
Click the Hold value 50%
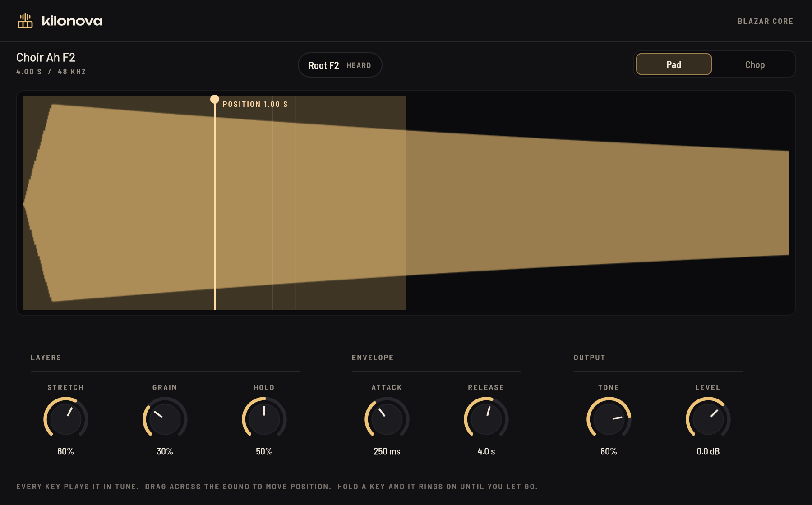point(264,451)
